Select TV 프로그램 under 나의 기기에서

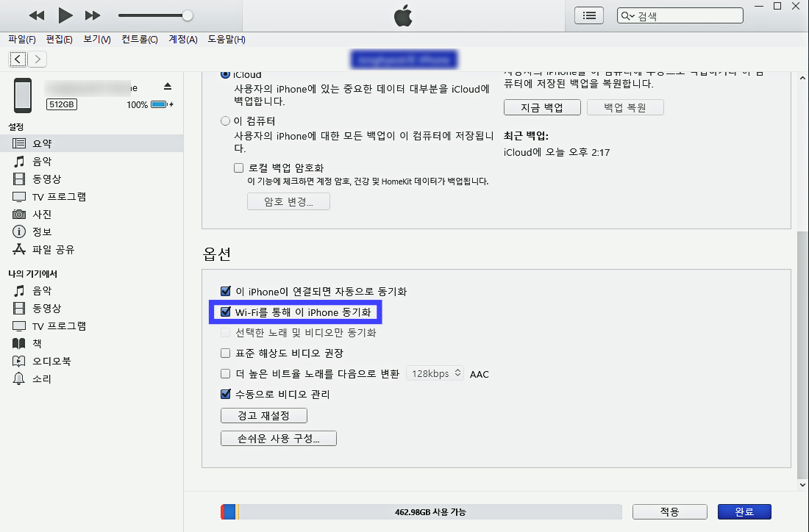[91, 326]
